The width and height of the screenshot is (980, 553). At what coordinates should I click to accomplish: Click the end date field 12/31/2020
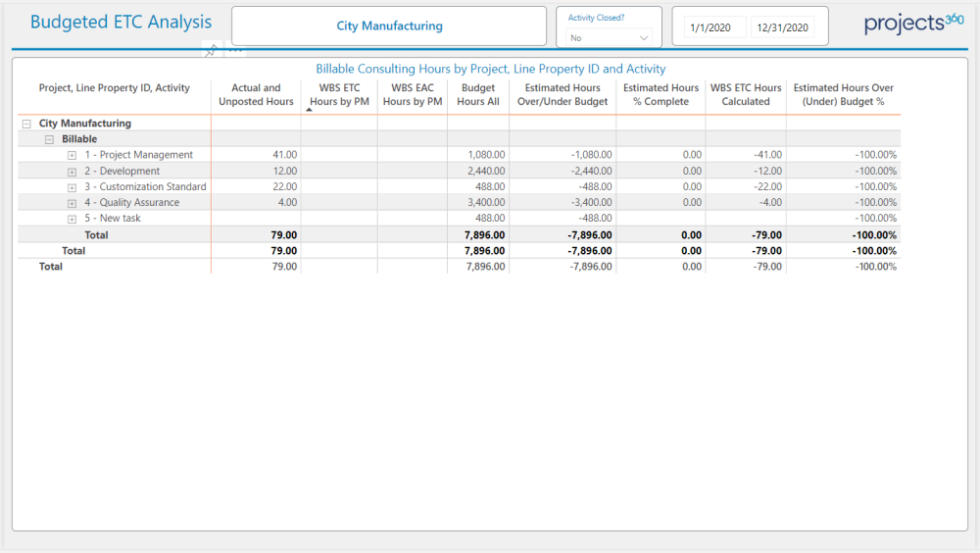point(782,27)
